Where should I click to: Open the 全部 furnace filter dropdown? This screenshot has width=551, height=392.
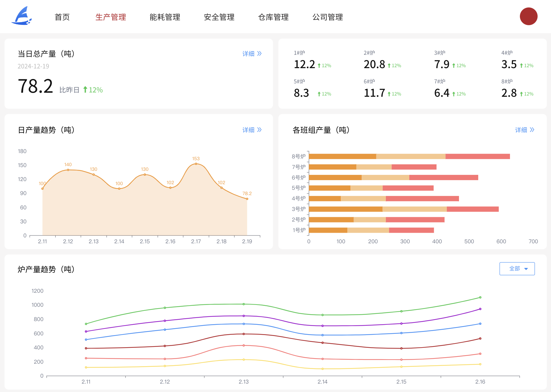pos(517,268)
